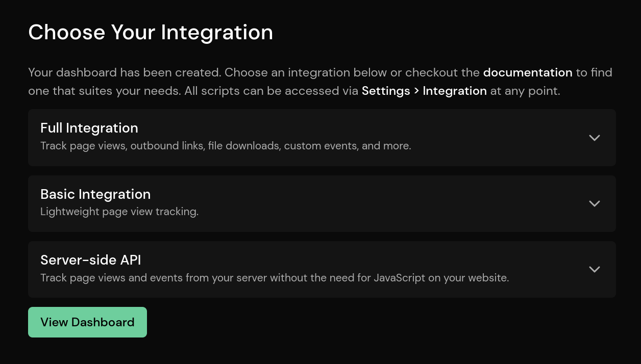The height and width of the screenshot is (364, 641).
Task: Click the bold Integration word after Settings
Action: pyautogui.click(x=455, y=91)
